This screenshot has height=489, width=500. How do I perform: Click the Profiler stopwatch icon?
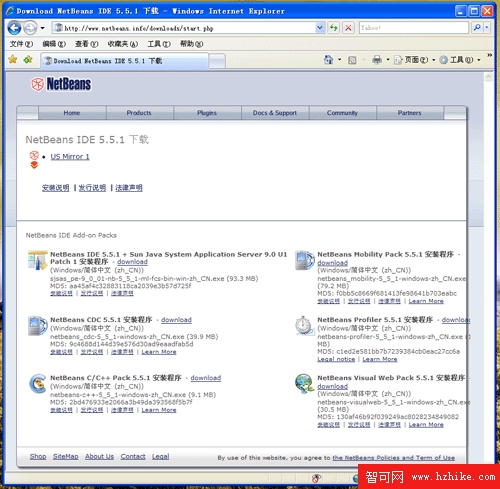click(305, 326)
